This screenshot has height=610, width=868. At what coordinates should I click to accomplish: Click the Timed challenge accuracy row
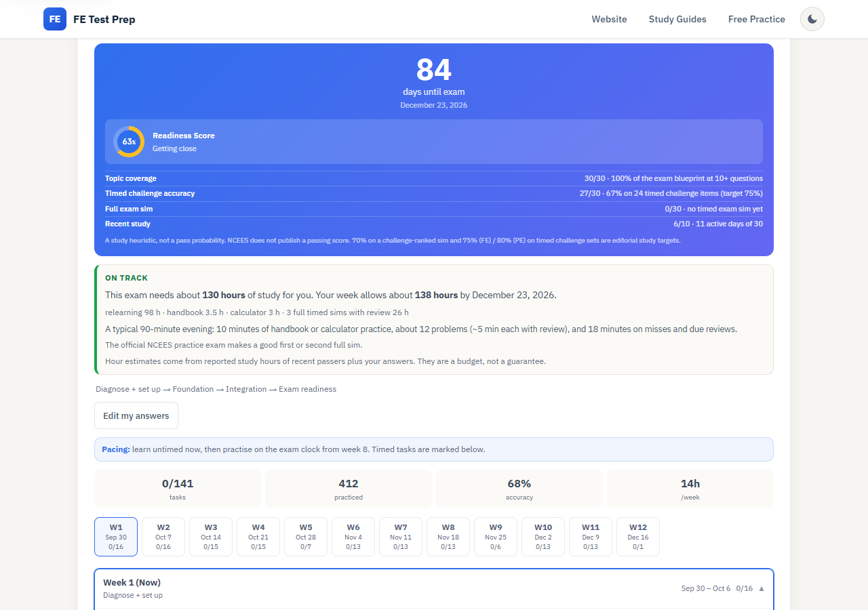pyautogui.click(x=434, y=193)
